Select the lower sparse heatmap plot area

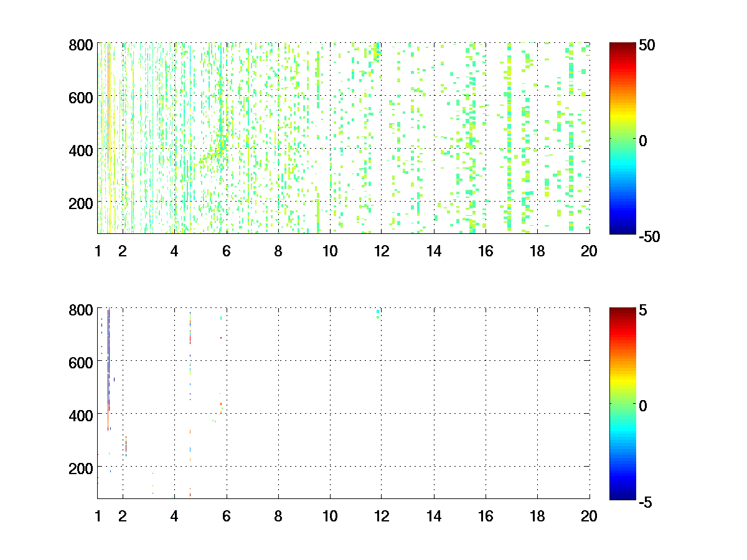(344, 403)
